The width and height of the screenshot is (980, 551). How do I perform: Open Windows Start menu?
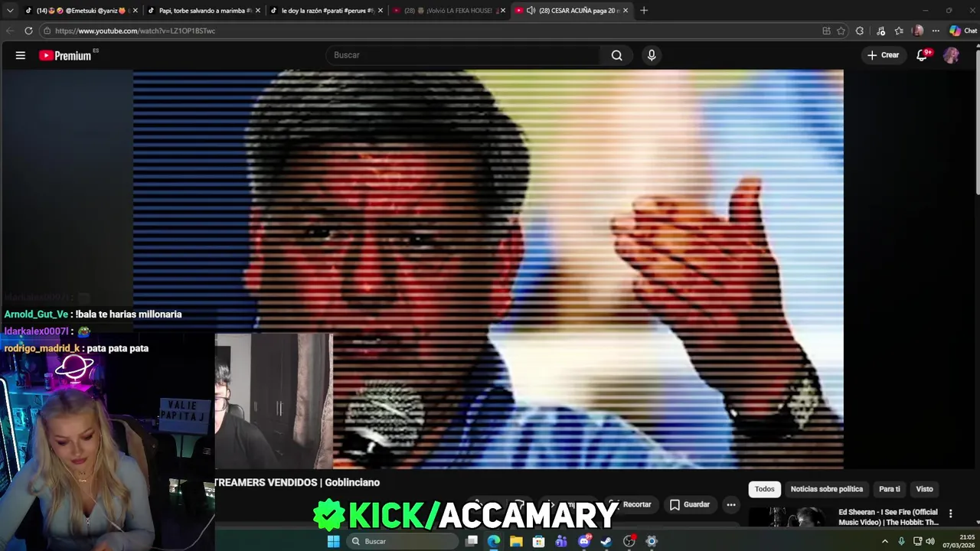pyautogui.click(x=333, y=541)
